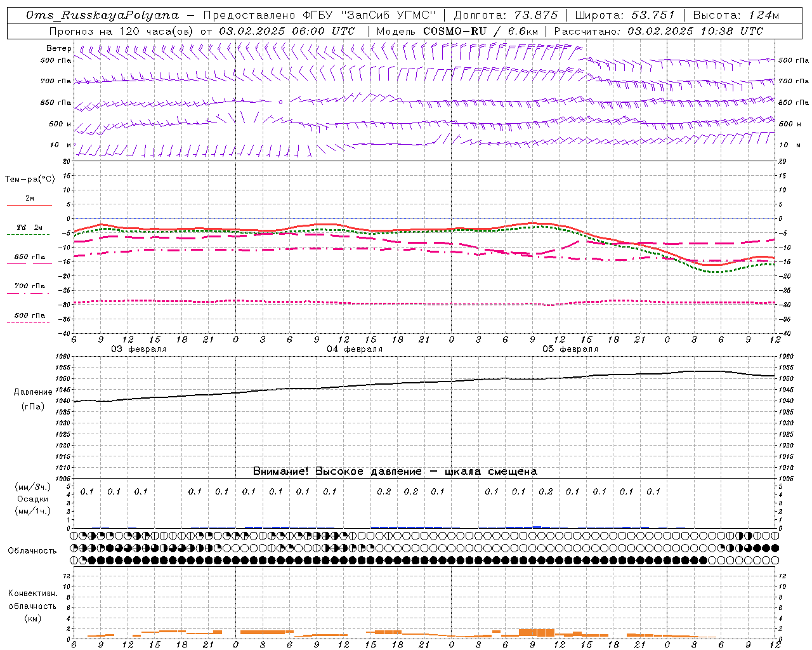This screenshot has height=650, width=812.
Task: Click the Td 2м dew point legend entry
Action: click(x=30, y=227)
